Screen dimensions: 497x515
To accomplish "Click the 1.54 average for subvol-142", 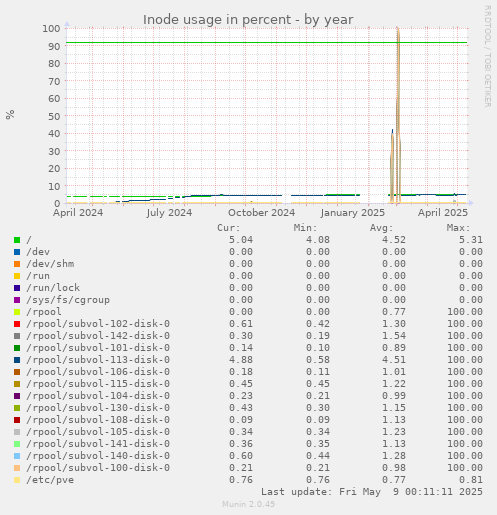I will 394,336.
